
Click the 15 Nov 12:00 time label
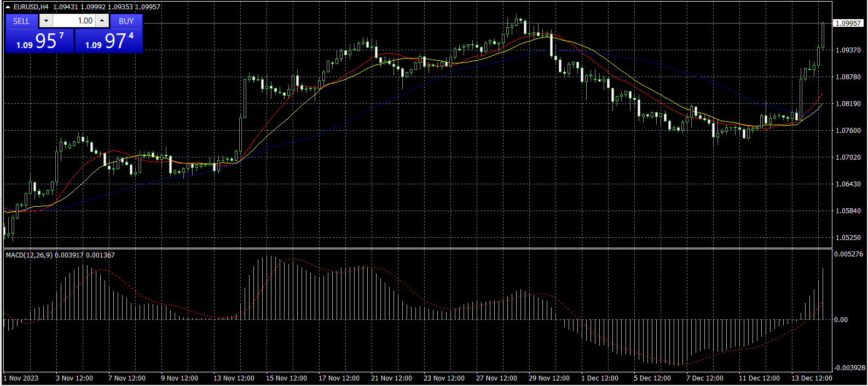286,378
